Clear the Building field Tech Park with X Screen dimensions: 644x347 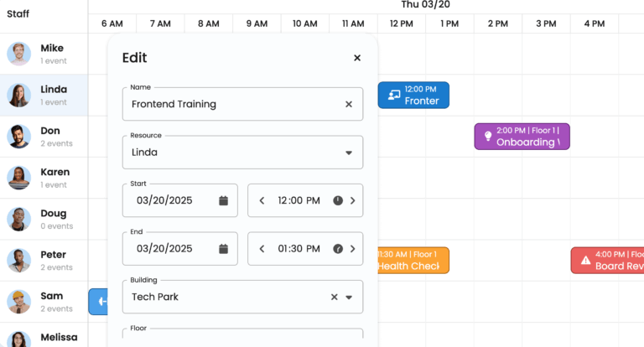tap(335, 297)
